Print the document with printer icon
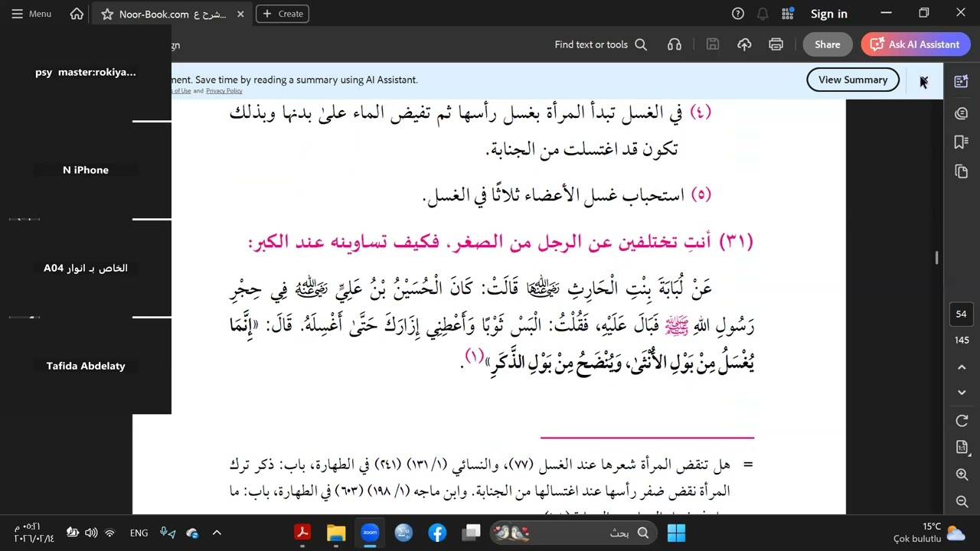The image size is (980, 551). tap(776, 44)
